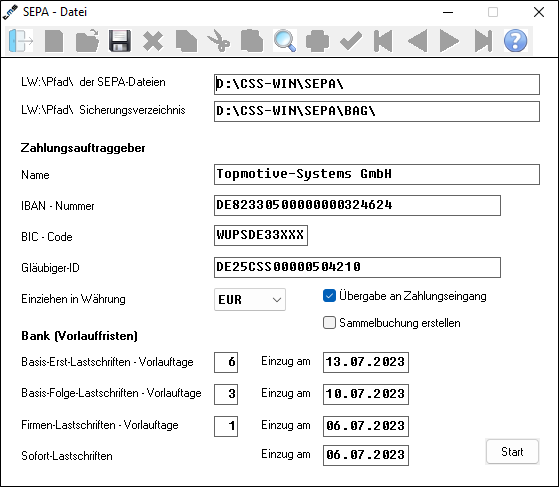The height and width of the screenshot is (487, 559).
Task: Open the EUR currency dropdown
Action: pyautogui.click(x=250, y=299)
